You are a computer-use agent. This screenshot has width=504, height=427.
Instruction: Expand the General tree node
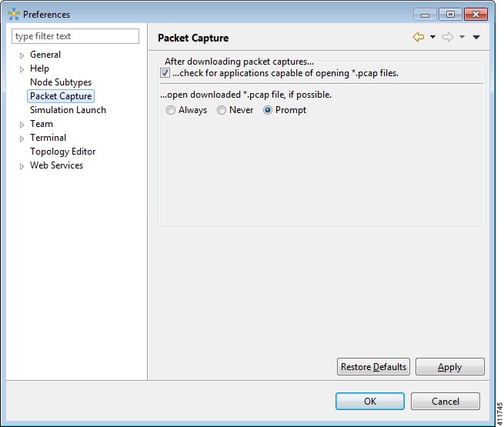tap(22, 55)
